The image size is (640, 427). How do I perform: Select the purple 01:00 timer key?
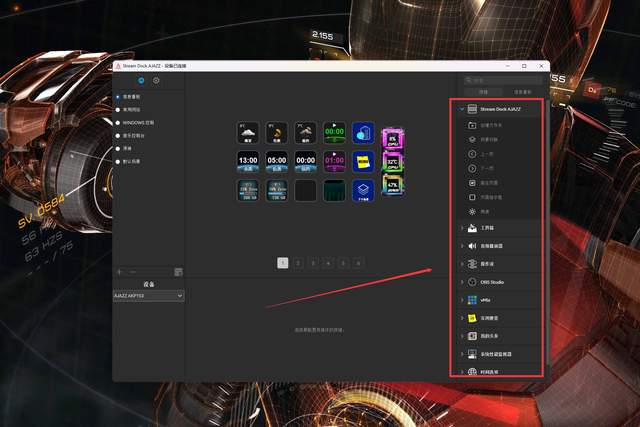click(334, 161)
